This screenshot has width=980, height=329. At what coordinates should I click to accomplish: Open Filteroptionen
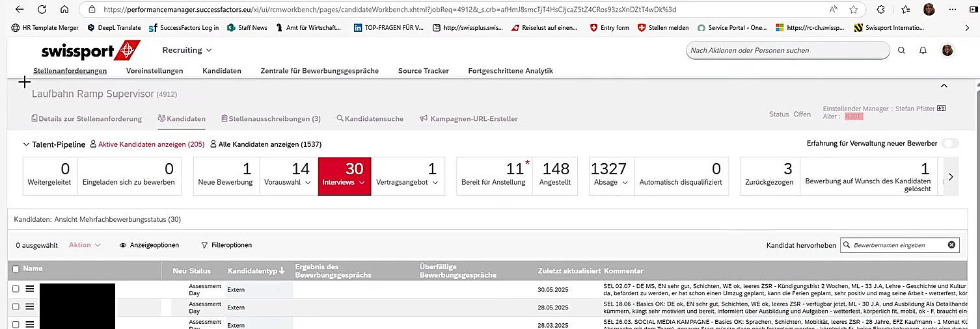(226, 245)
